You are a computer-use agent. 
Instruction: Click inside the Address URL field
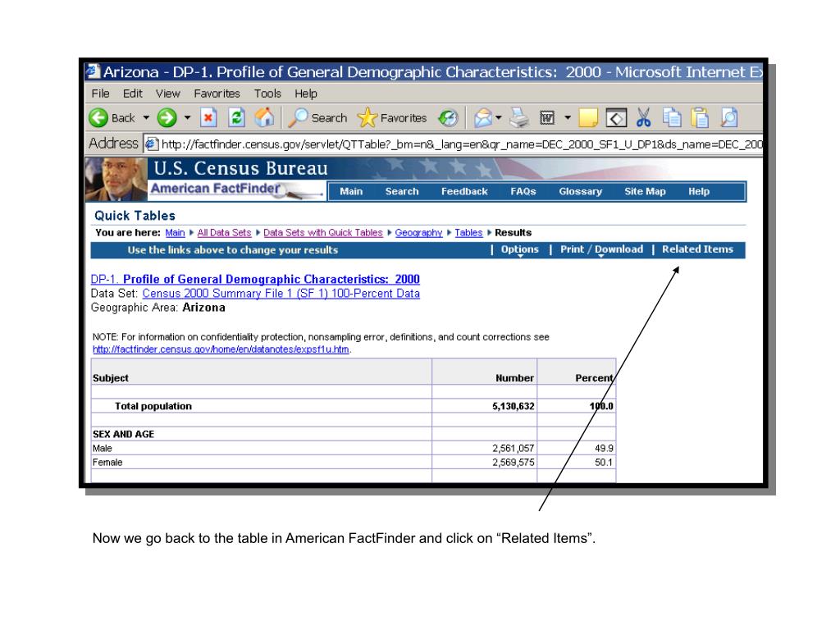tap(459, 144)
